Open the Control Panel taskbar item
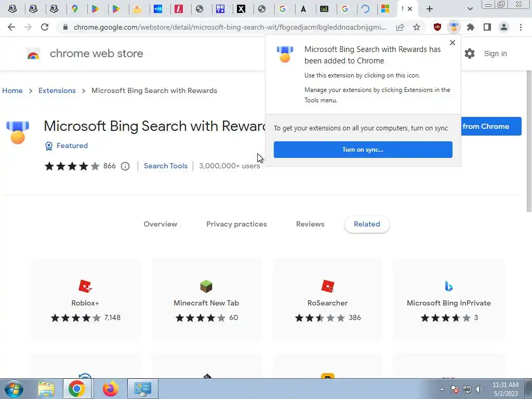Screen dimensions: 532x399 [142, 389]
